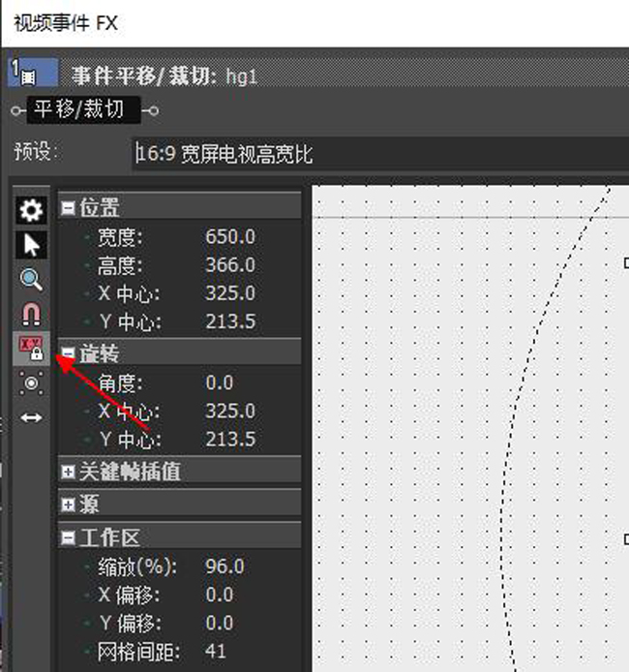Select the 网格间距 label row
The image size is (629, 672).
pos(138,652)
